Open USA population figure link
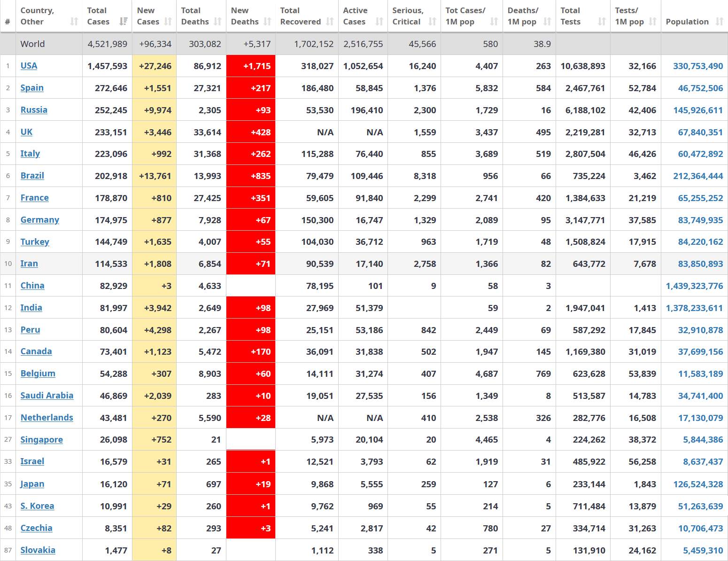 pos(697,66)
